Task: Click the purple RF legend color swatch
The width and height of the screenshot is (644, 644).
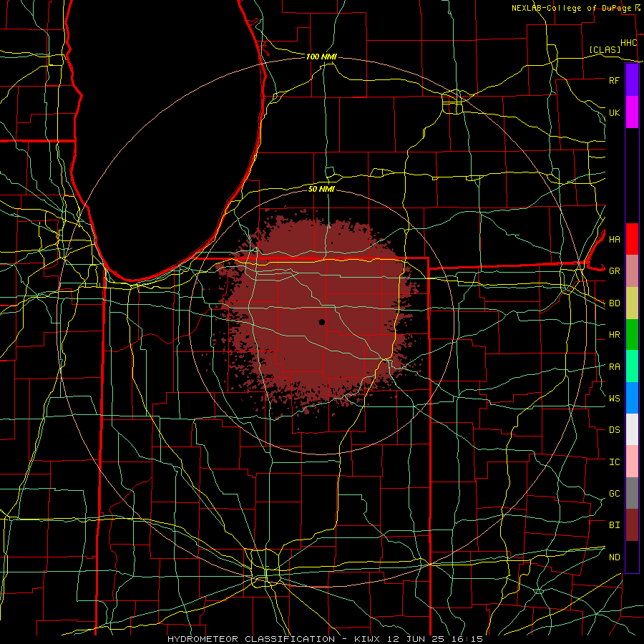Action: pyautogui.click(x=632, y=80)
